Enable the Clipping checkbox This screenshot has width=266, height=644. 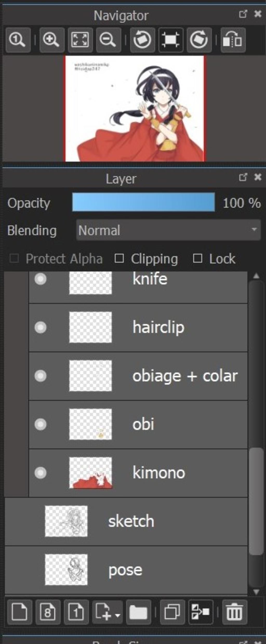click(119, 258)
